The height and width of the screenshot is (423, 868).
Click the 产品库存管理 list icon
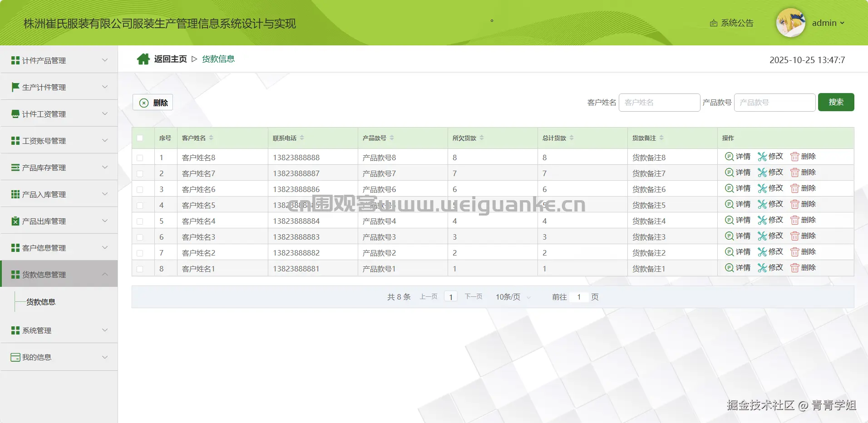pyautogui.click(x=15, y=167)
